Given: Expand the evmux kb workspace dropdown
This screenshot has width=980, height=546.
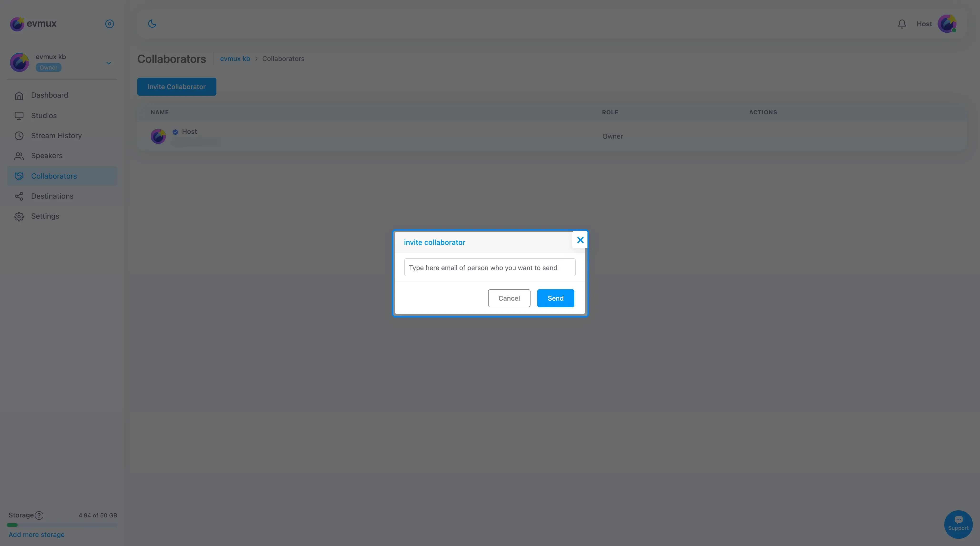Looking at the screenshot, I should pyautogui.click(x=108, y=63).
